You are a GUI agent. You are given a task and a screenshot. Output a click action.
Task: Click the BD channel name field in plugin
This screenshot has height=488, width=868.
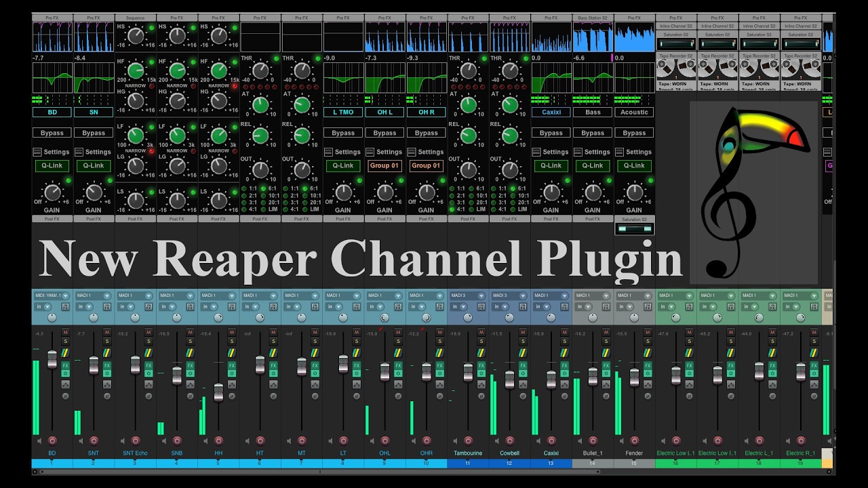tap(52, 113)
